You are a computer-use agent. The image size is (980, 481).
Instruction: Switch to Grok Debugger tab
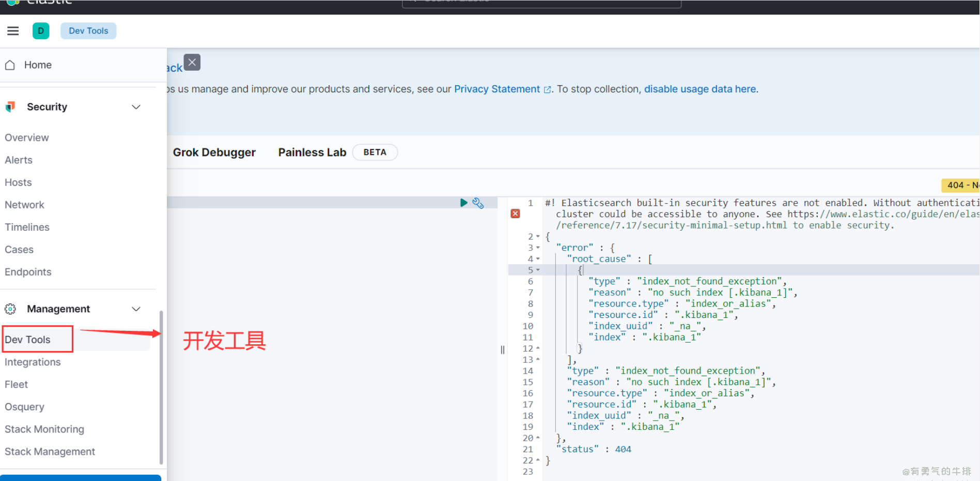(214, 152)
